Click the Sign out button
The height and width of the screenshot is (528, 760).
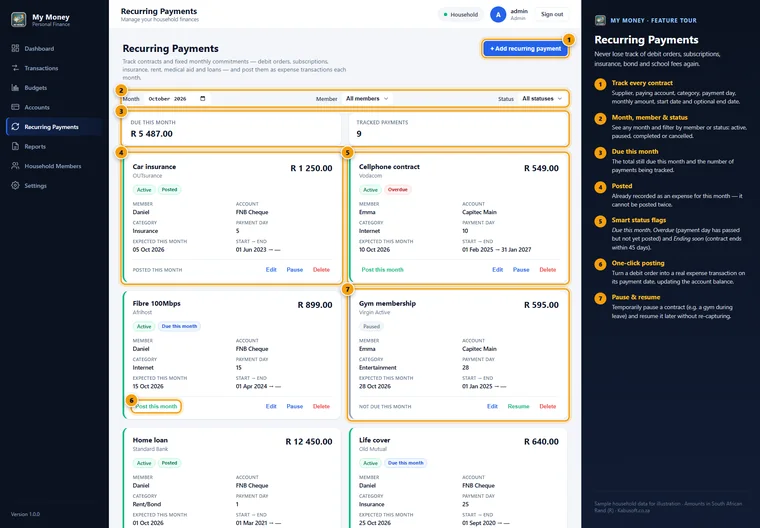[x=552, y=15]
